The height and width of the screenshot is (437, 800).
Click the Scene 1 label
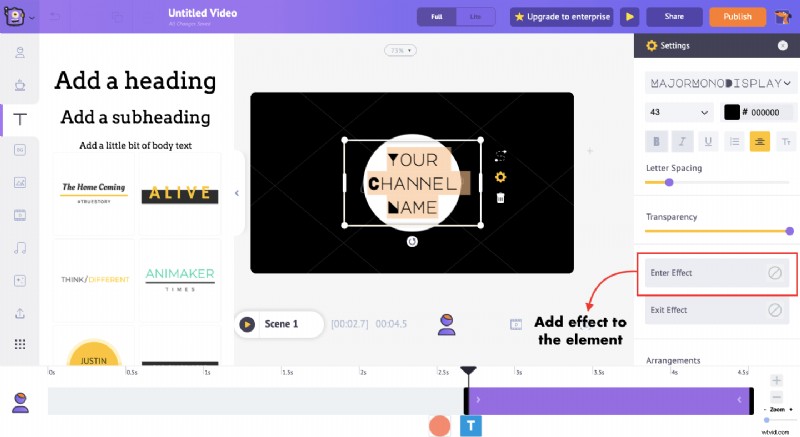pos(281,324)
